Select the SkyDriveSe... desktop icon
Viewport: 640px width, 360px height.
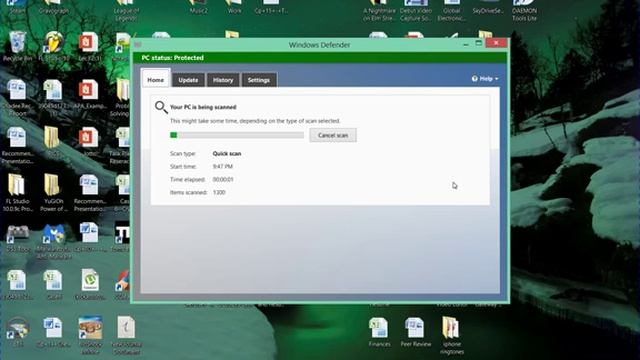click(x=488, y=8)
